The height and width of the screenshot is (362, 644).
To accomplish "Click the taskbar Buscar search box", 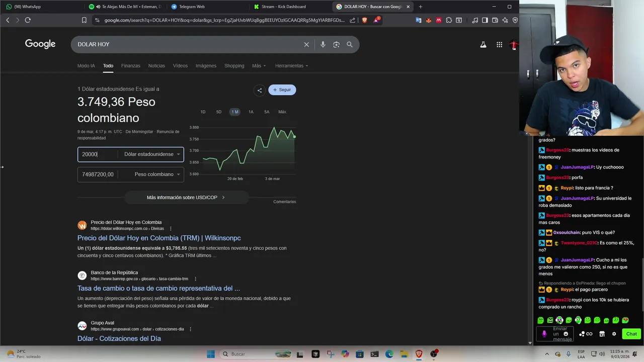I will tap(256, 354).
